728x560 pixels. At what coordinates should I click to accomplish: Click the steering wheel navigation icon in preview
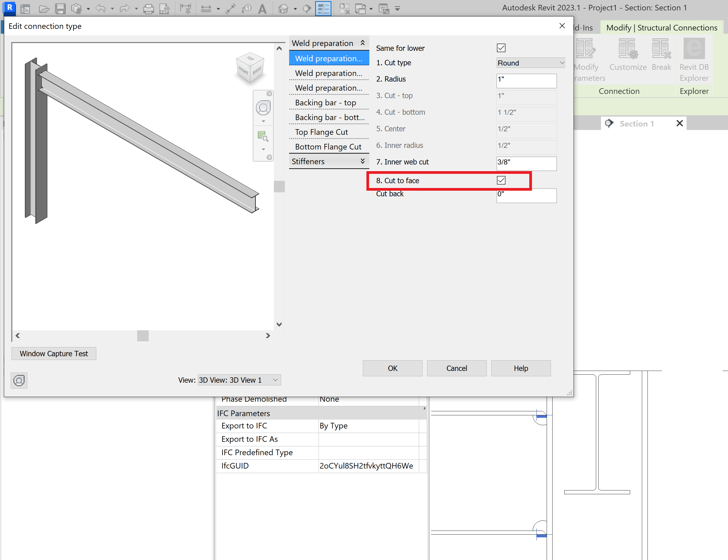263,108
